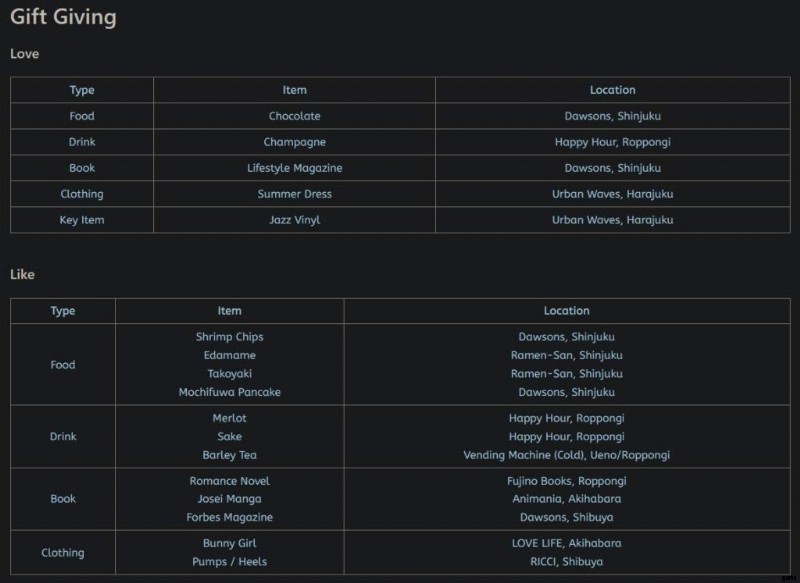Click Urban Waves, Harajuku beside Jazz Vinyl
Viewport: 800px width, 583px height.
click(x=612, y=220)
